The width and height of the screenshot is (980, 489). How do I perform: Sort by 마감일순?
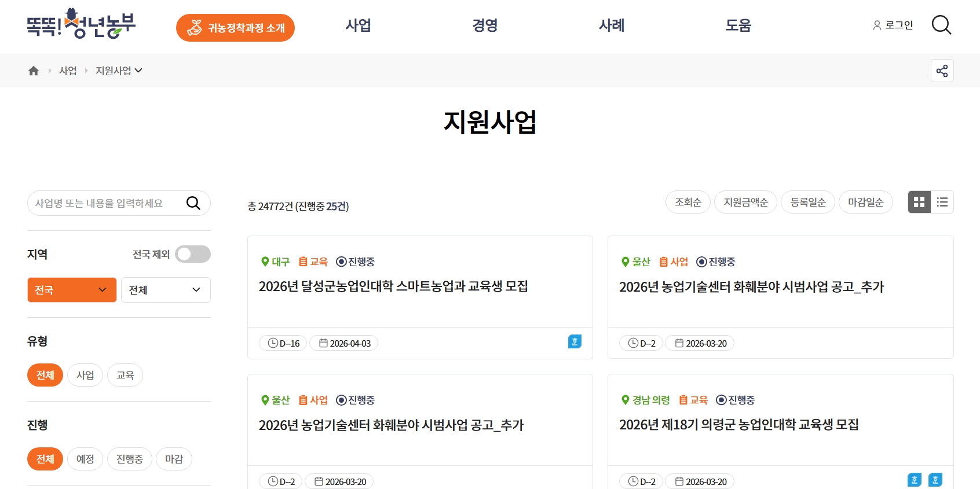(866, 202)
